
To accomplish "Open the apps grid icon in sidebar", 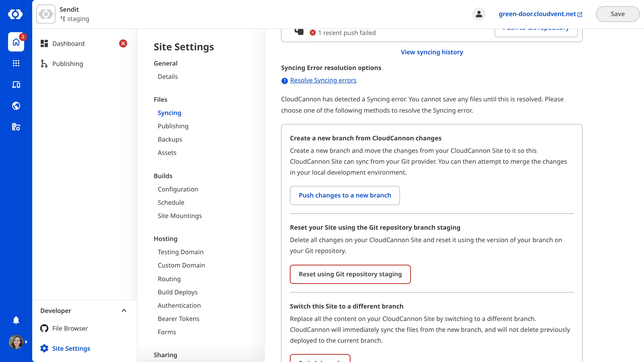I will pyautogui.click(x=16, y=63).
